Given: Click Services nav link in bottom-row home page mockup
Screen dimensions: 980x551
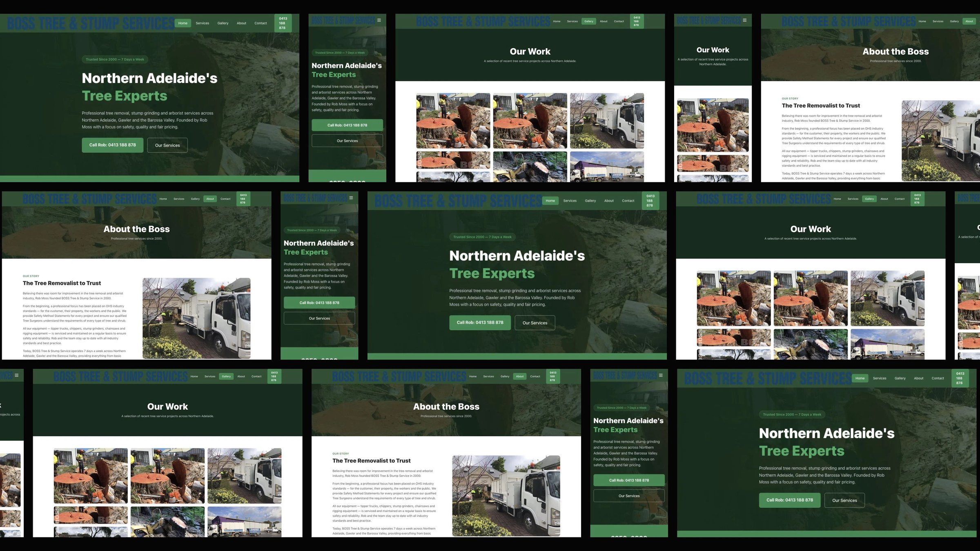Looking at the screenshot, I should 880,378.
